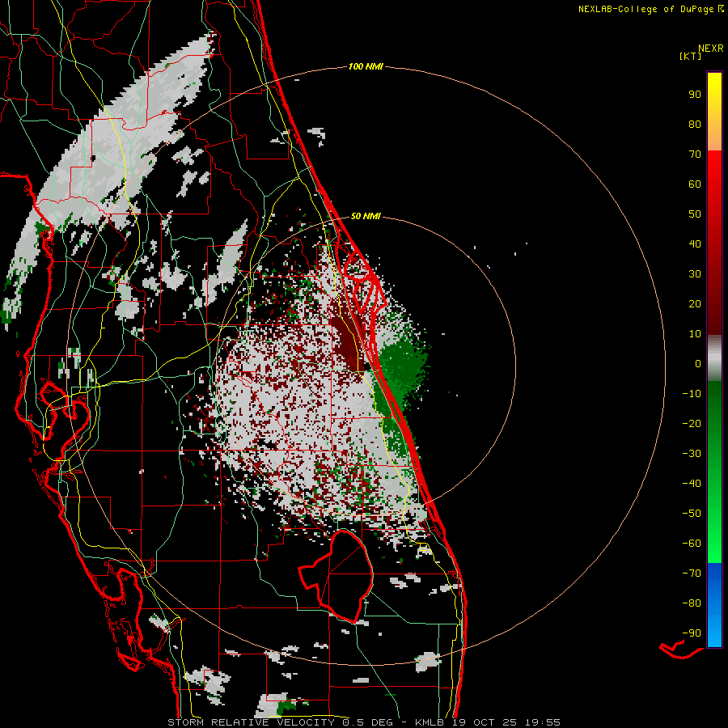The image size is (728, 728).
Task: Click the [KT] units label
Action: click(x=691, y=56)
